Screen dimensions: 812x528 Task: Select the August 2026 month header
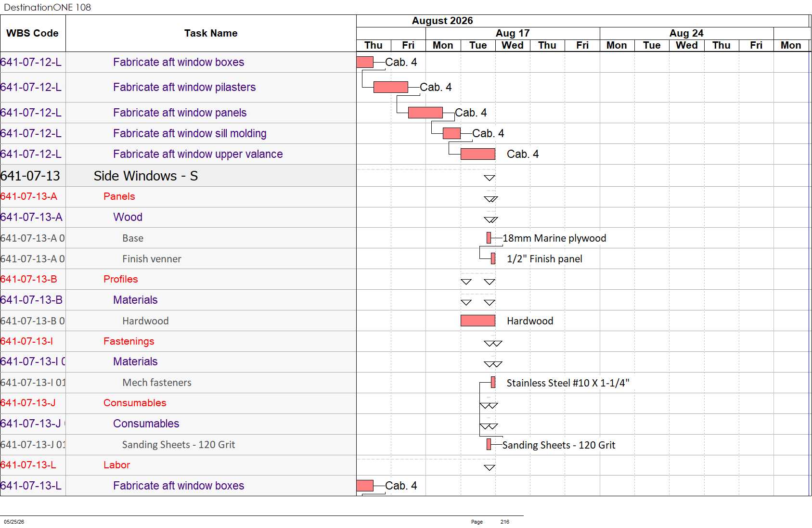click(x=442, y=21)
